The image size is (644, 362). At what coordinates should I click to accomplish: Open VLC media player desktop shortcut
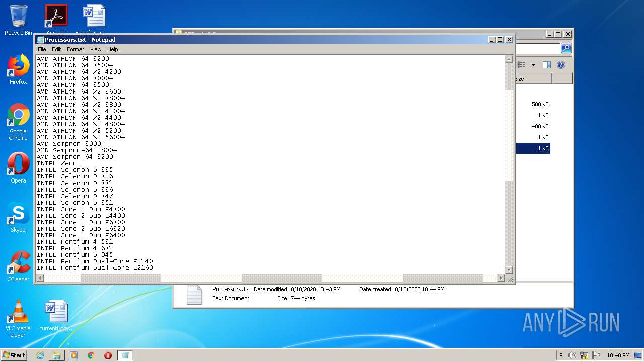coord(18,319)
